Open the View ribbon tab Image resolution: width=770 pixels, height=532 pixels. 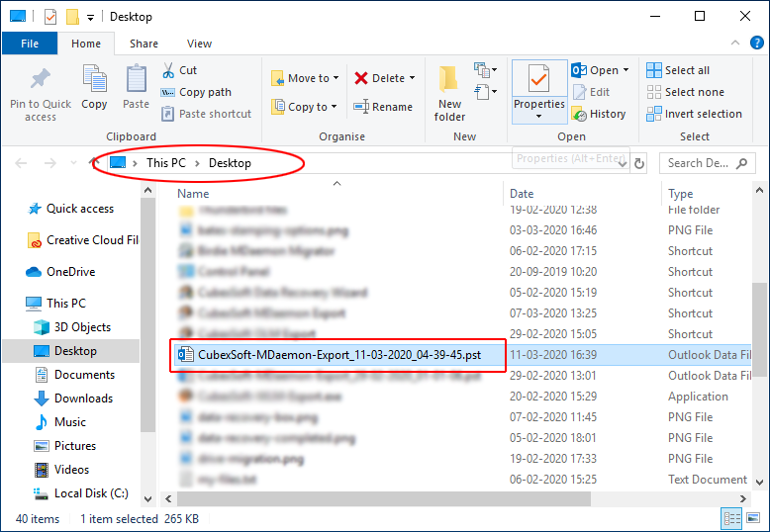point(200,44)
